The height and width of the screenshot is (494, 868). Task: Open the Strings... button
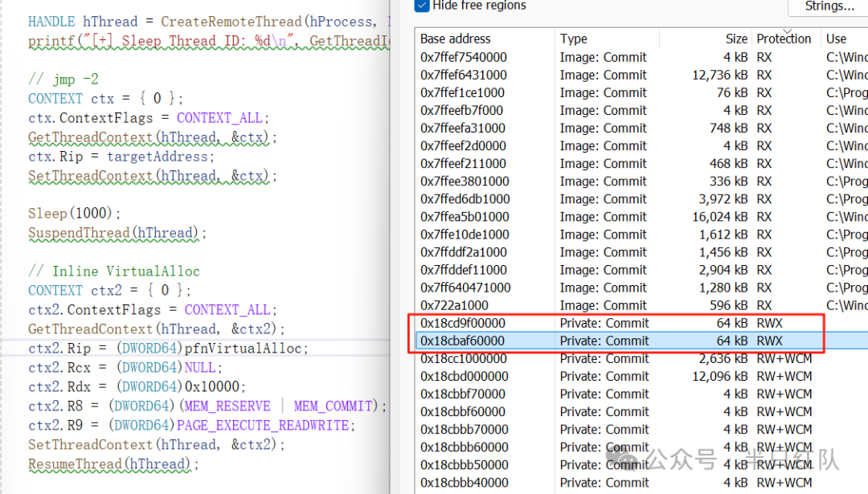coord(829,6)
